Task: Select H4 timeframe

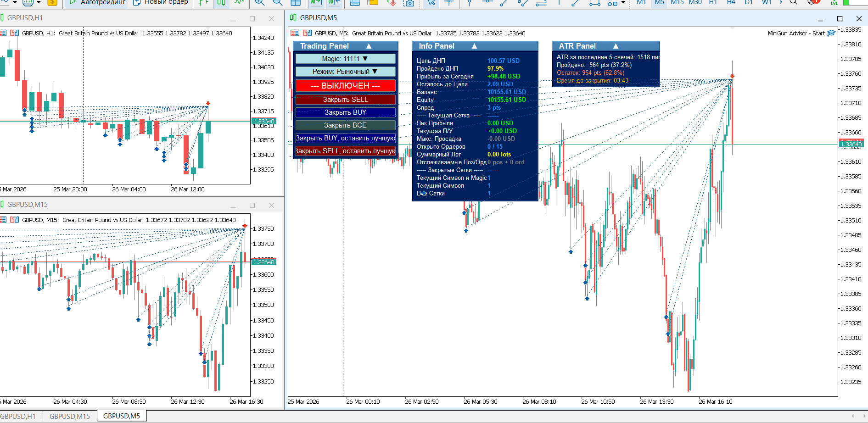Action: tap(731, 2)
